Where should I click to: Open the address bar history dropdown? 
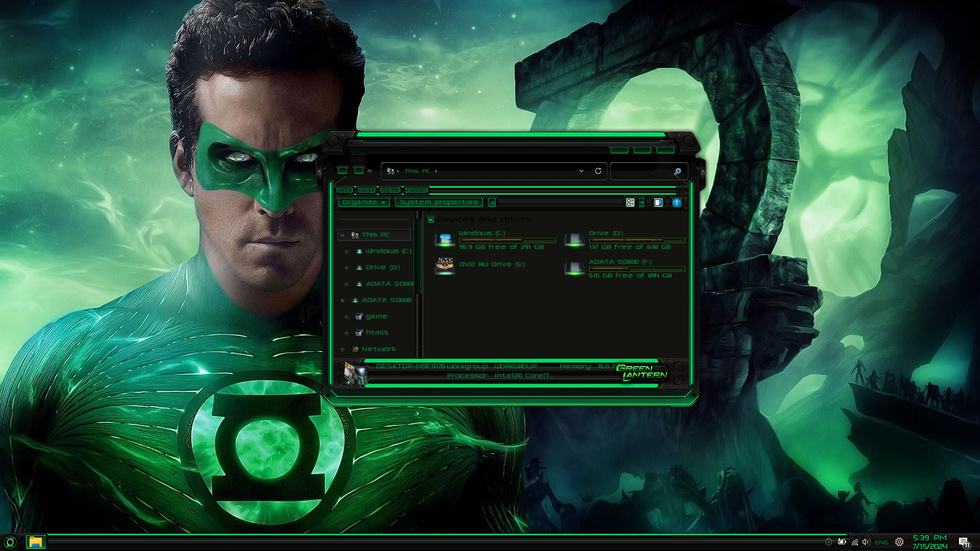581,171
